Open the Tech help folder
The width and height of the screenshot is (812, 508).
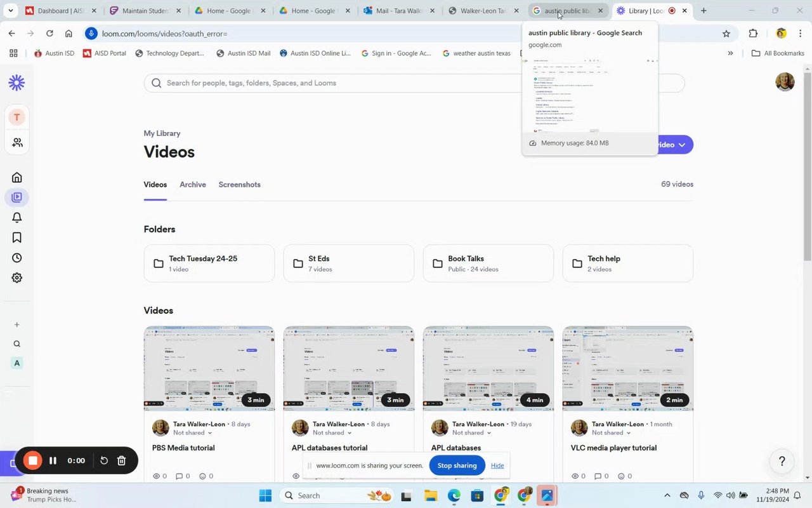pyautogui.click(x=628, y=263)
